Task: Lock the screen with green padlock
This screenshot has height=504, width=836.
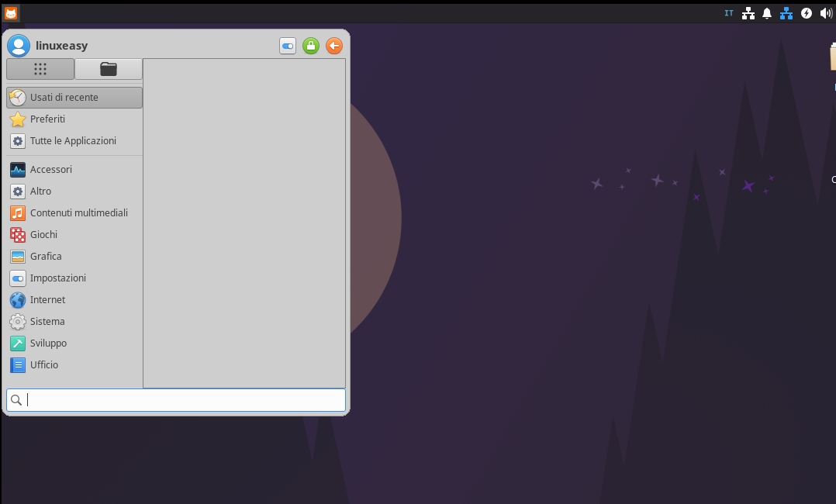Action: point(311,46)
